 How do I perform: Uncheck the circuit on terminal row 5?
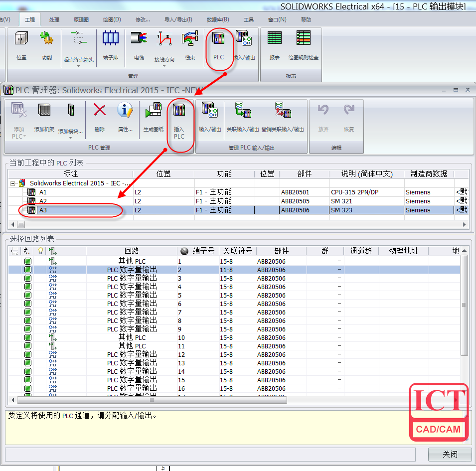[x=27, y=295]
